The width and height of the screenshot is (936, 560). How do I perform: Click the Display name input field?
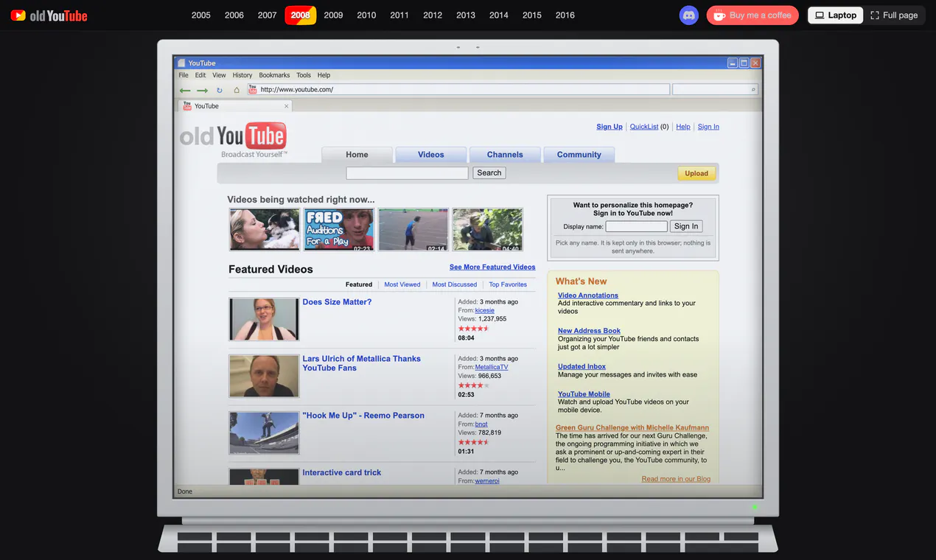click(x=637, y=226)
